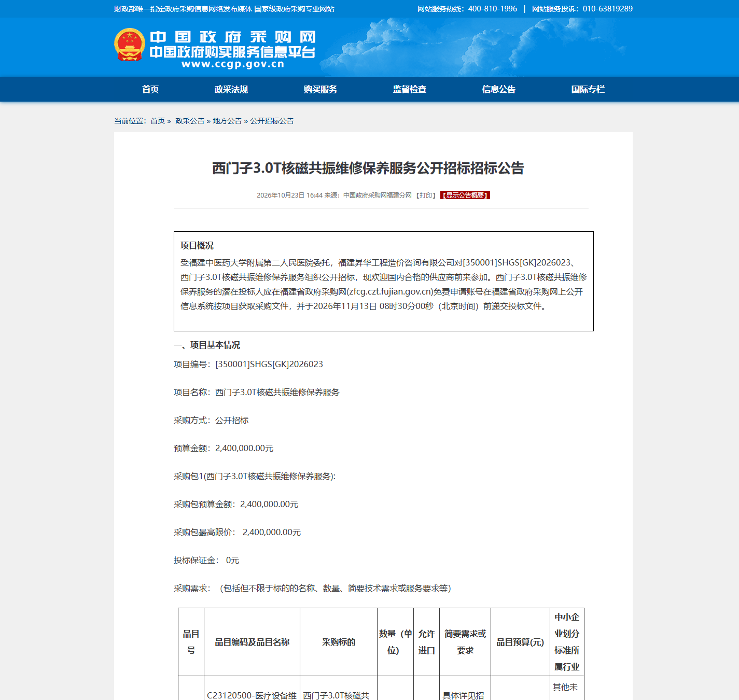739x700 pixels.
Task: Click the source text 中国政府采购网福建分网
Action: pyautogui.click(x=378, y=195)
